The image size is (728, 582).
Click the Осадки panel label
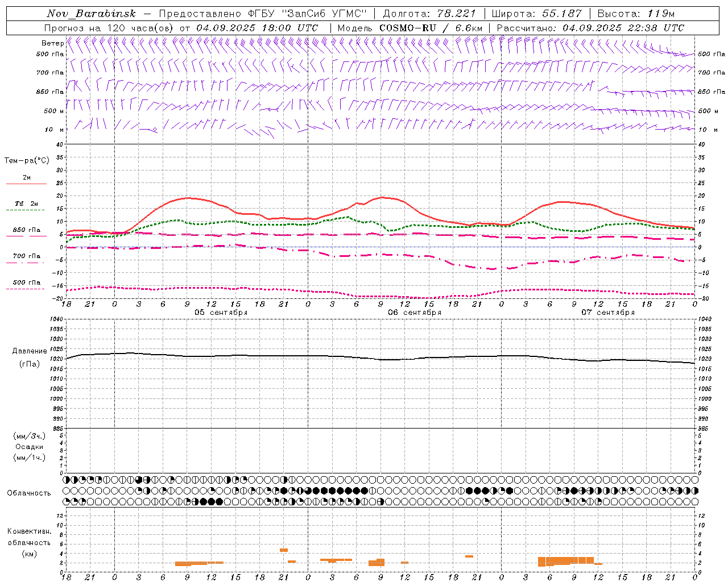pos(30,447)
